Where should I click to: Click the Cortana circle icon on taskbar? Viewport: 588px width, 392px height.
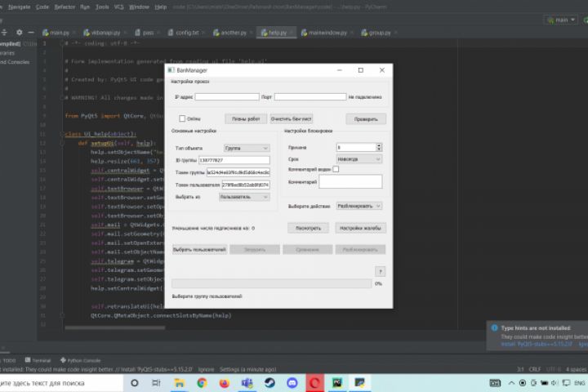coord(134,383)
